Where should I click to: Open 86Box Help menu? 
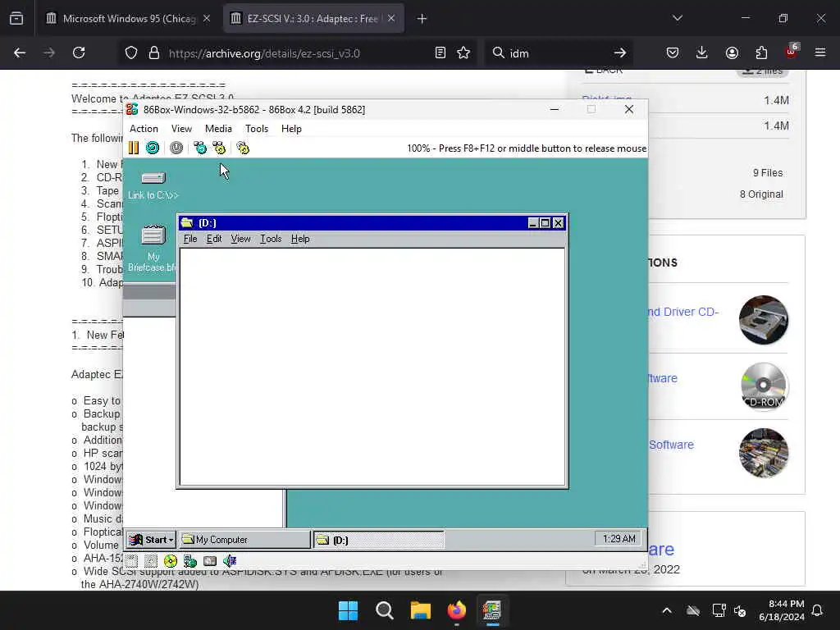coord(291,129)
